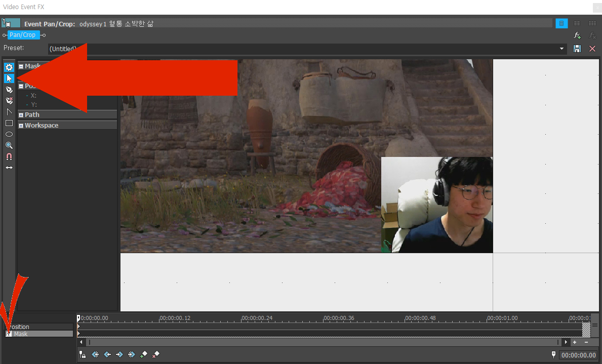This screenshot has height=364, width=602.
Task: Zoom in the timeline with plus button
Action: click(x=575, y=342)
